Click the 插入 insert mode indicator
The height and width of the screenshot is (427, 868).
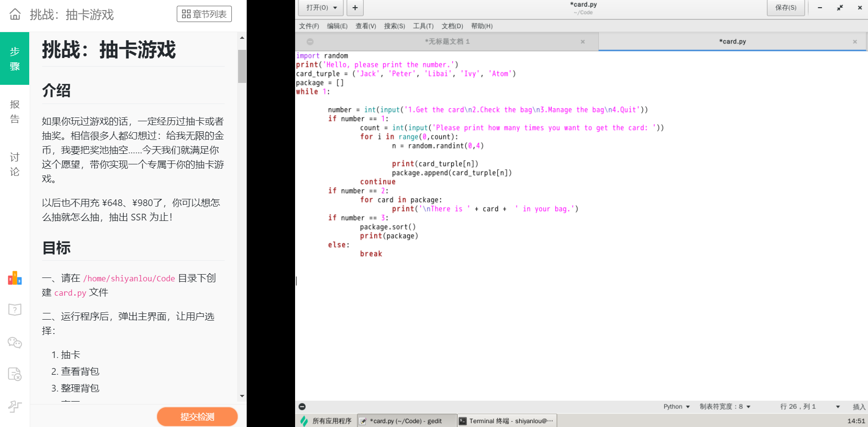click(x=859, y=406)
